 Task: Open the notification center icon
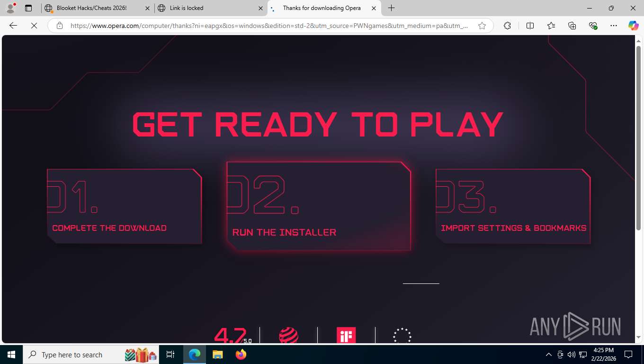click(x=628, y=355)
